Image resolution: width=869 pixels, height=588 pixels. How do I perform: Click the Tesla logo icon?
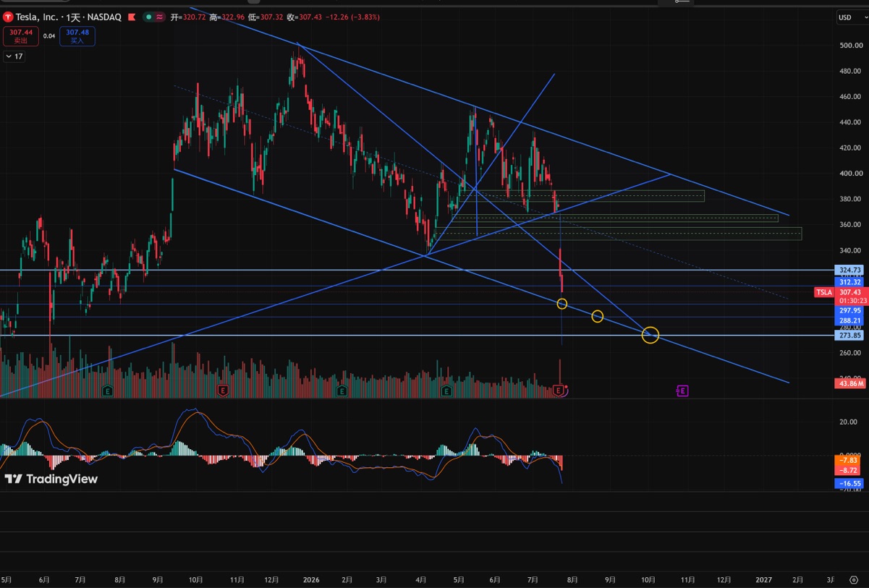point(7,17)
